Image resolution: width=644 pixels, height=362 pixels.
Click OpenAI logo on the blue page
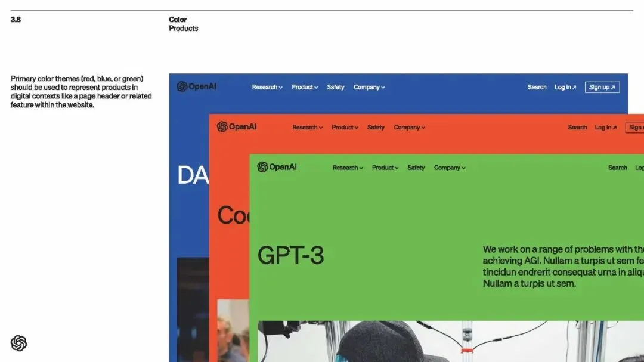(196, 86)
